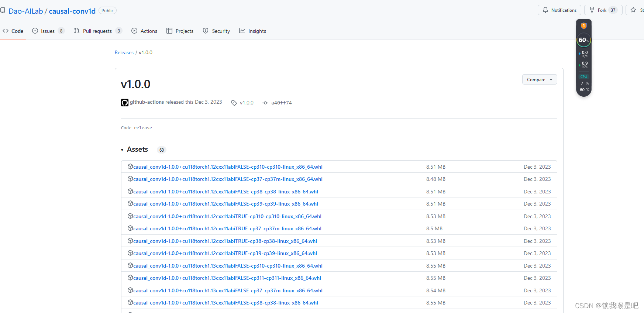
Task: Click the Assets count badge 60
Action: click(x=162, y=150)
